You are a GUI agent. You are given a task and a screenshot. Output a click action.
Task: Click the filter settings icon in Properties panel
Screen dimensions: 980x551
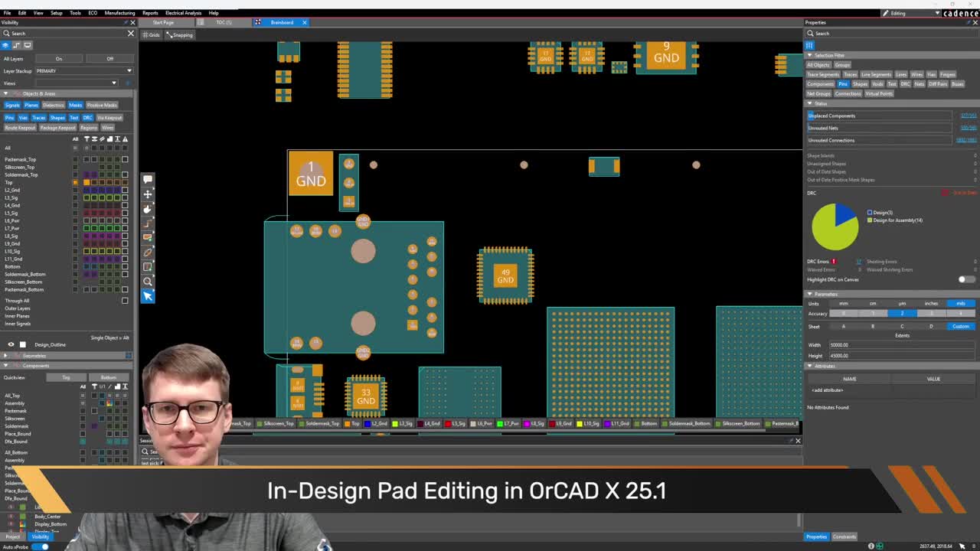(x=809, y=45)
